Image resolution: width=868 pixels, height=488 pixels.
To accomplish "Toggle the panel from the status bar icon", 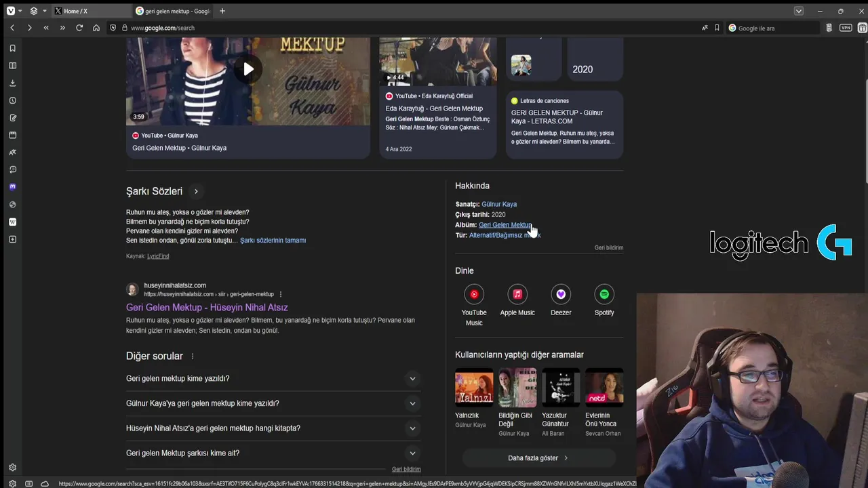I will coord(28,483).
